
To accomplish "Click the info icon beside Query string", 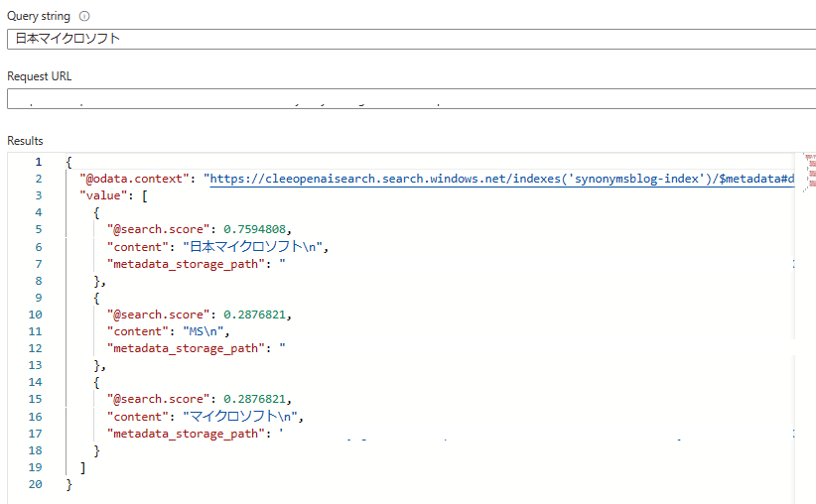I will pos(84,17).
